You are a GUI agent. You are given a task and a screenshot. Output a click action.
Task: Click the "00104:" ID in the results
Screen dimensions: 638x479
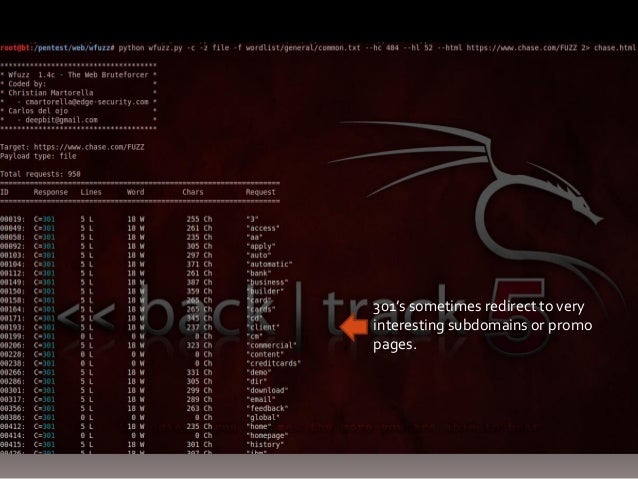point(13,264)
